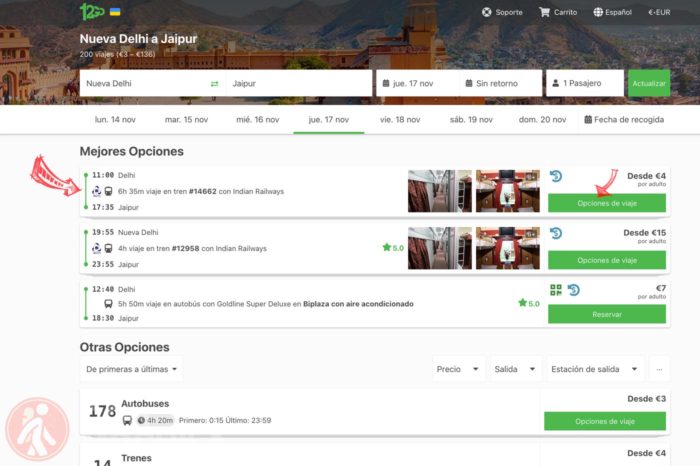The height and width of the screenshot is (466, 700).
Task: Click the Autobuses group heading
Action: tap(145, 404)
